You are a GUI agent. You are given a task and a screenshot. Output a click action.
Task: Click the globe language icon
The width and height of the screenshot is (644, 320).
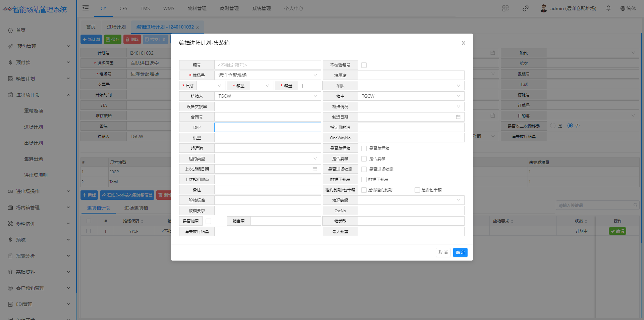623,8
